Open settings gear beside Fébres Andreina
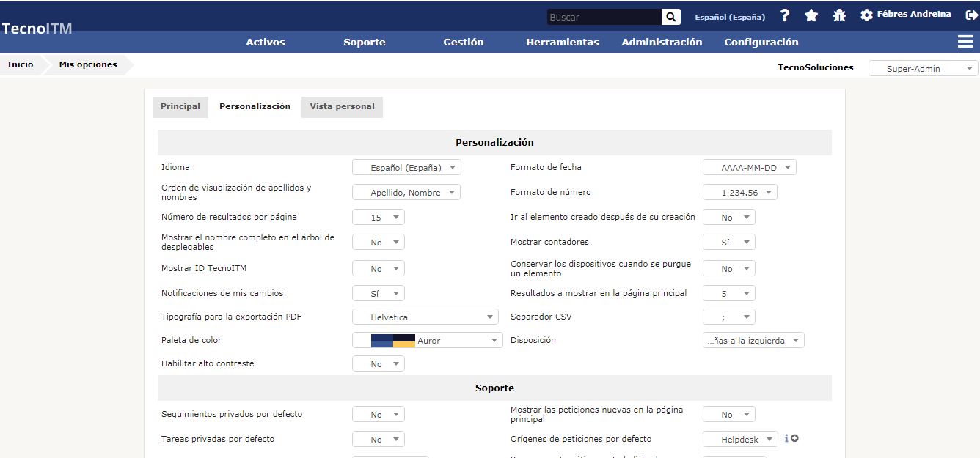The width and height of the screenshot is (980, 458). point(866,15)
